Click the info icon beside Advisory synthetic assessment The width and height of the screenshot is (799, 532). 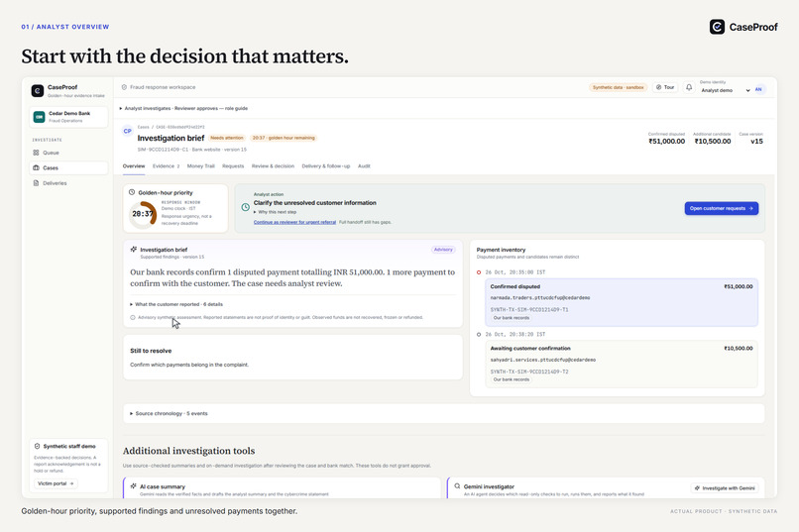click(133, 317)
